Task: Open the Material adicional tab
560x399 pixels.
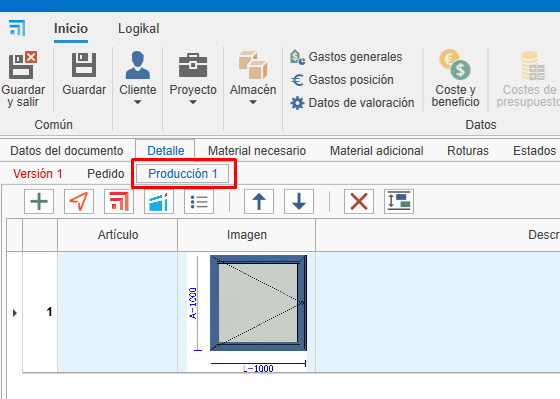Action: (376, 151)
